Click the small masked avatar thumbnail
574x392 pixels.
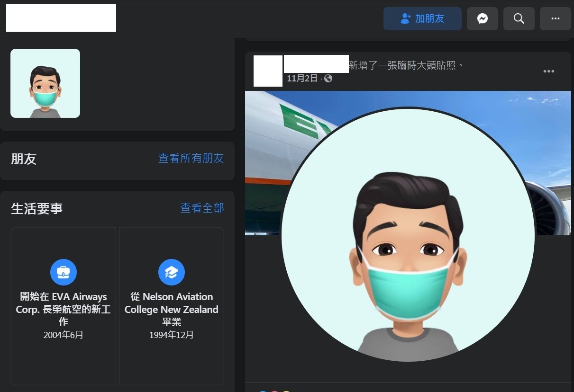[x=45, y=83]
